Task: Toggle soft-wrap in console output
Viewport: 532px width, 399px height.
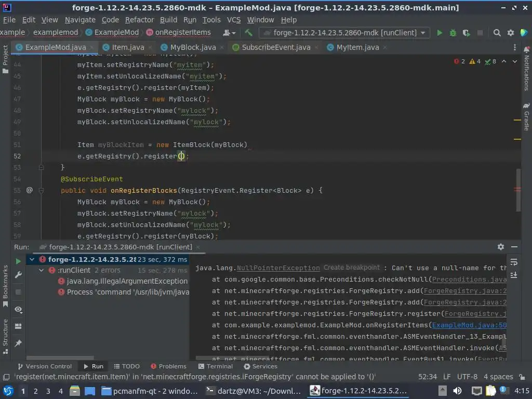Action: [x=514, y=262]
